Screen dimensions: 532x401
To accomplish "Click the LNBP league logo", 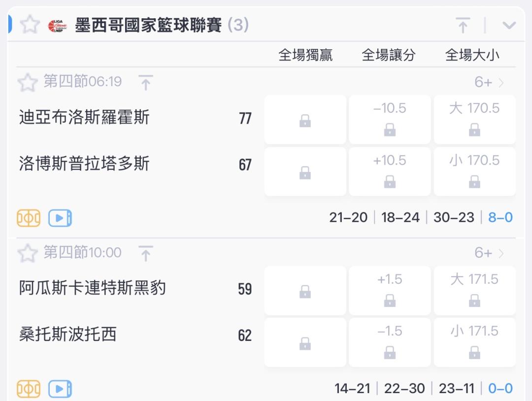I will point(57,26).
